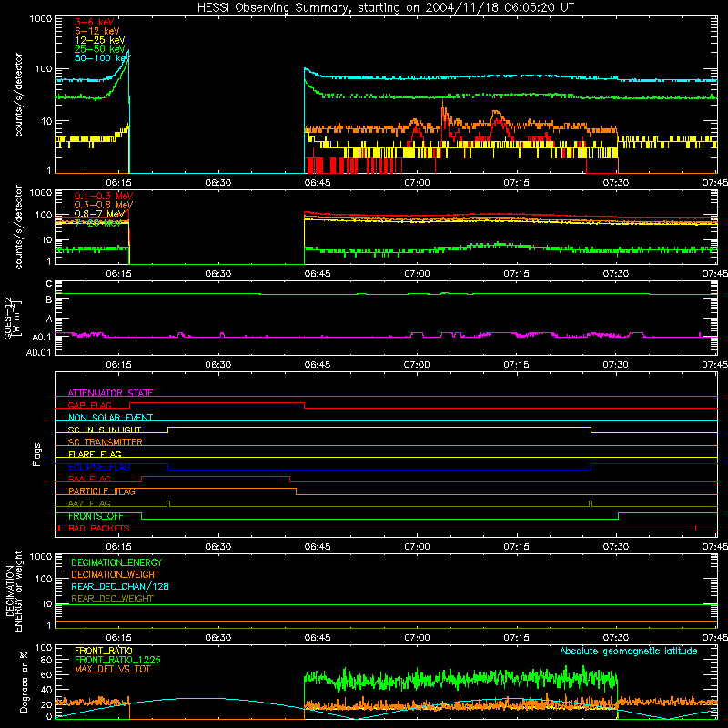Click the 0.8-7 MeV legend label
This screenshot has height=728, width=728.
click(x=100, y=214)
